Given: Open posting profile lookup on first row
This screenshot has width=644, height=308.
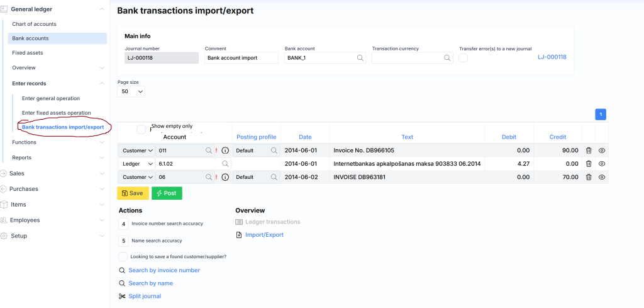Looking at the screenshot, I should [274, 151].
